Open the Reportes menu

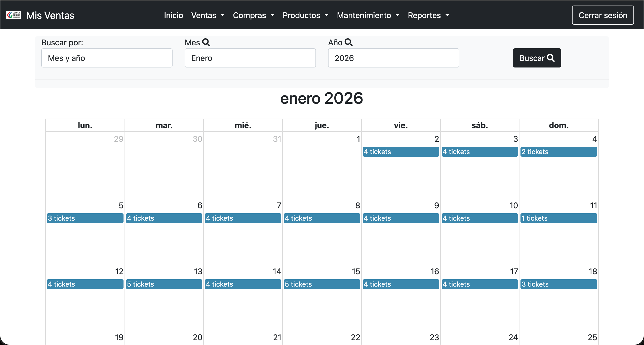coord(428,15)
